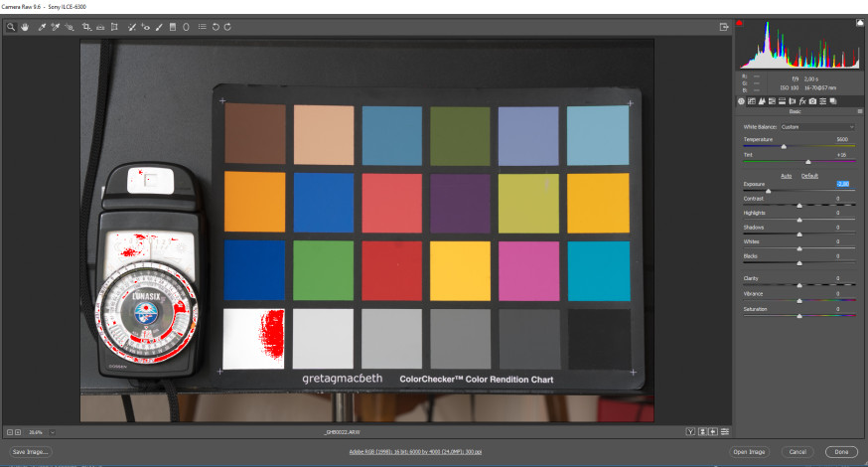The height and width of the screenshot is (467, 868).
Task: Open the White Balance dropdown
Action: pos(817,127)
